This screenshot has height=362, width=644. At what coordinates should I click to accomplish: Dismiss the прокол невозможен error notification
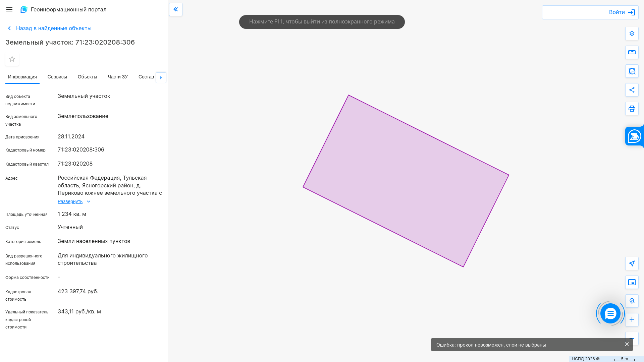[x=627, y=344]
